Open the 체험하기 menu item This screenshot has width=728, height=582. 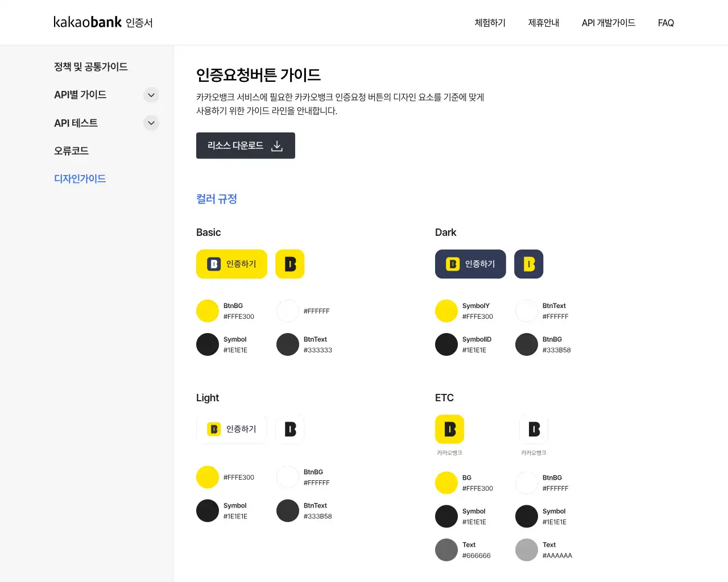coord(490,23)
